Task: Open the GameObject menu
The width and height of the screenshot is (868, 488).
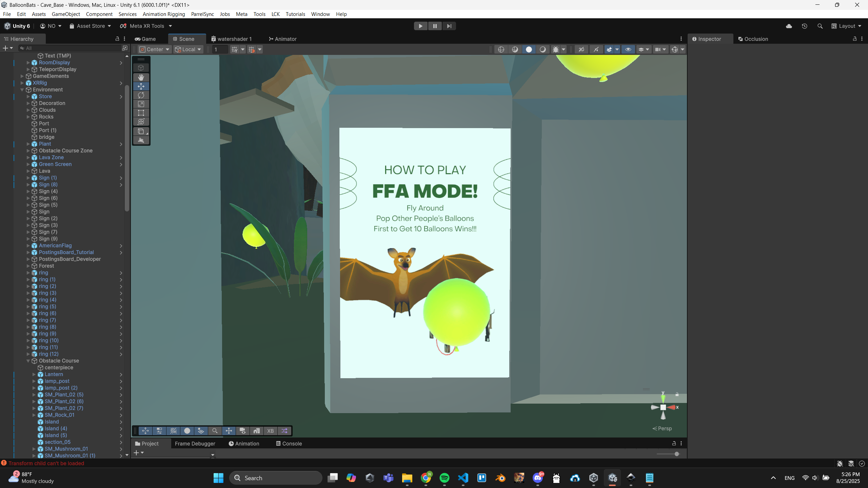Action: [66, 14]
